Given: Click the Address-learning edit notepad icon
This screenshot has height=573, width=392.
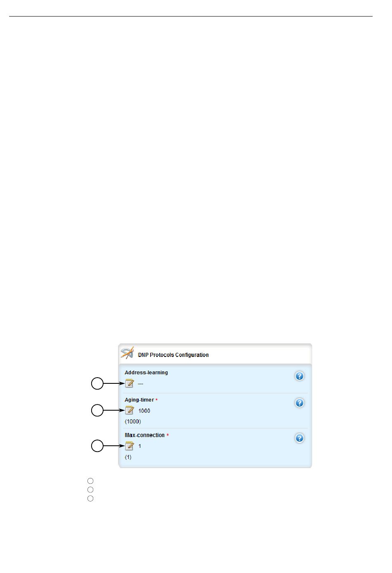Looking at the screenshot, I should (x=129, y=383).
